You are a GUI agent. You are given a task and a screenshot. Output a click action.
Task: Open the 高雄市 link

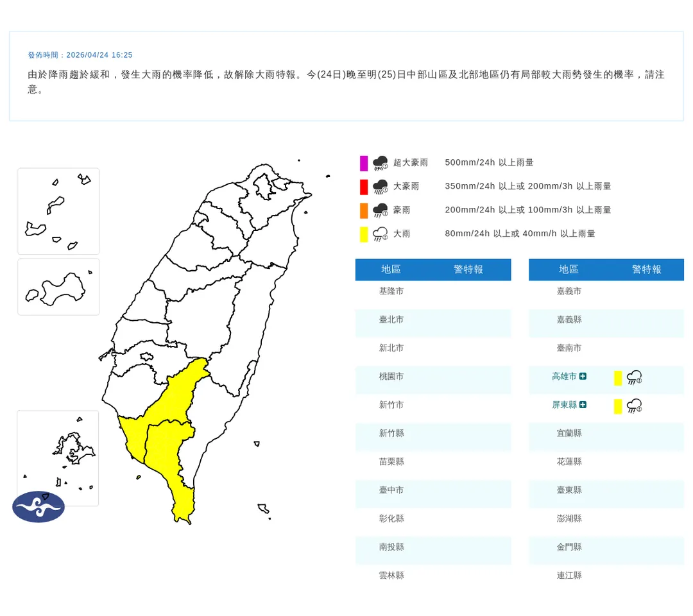(x=564, y=376)
